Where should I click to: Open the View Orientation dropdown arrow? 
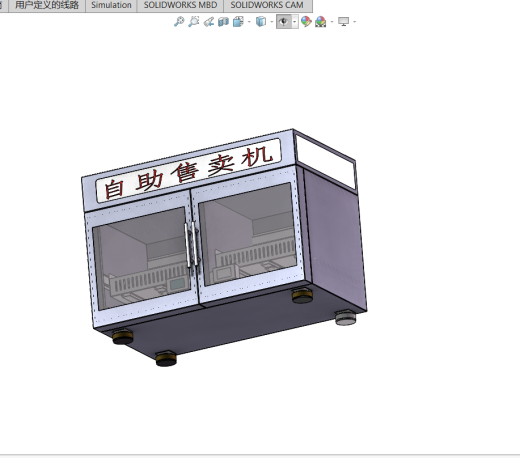[x=249, y=22]
